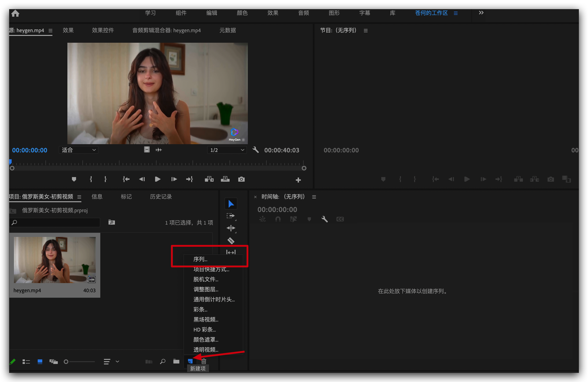588x382 pixels.
Task: Click the New Bin folder icon
Action: (x=176, y=361)
